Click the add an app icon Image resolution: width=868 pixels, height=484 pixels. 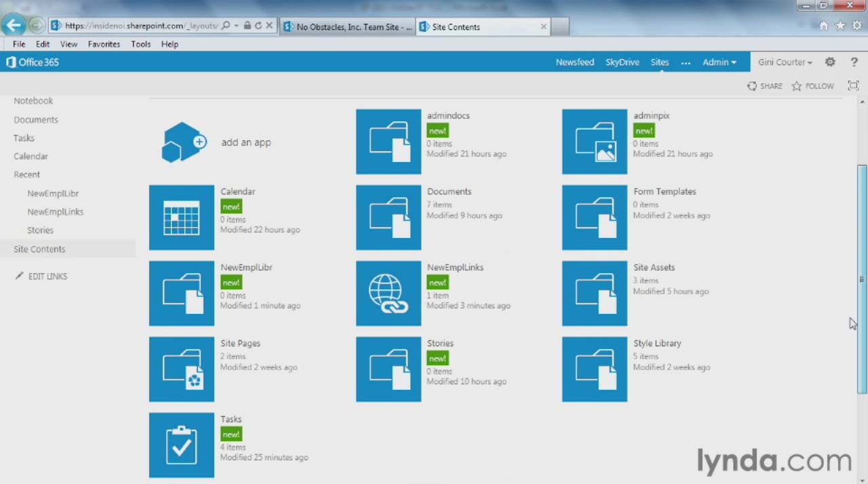(183, 142)
